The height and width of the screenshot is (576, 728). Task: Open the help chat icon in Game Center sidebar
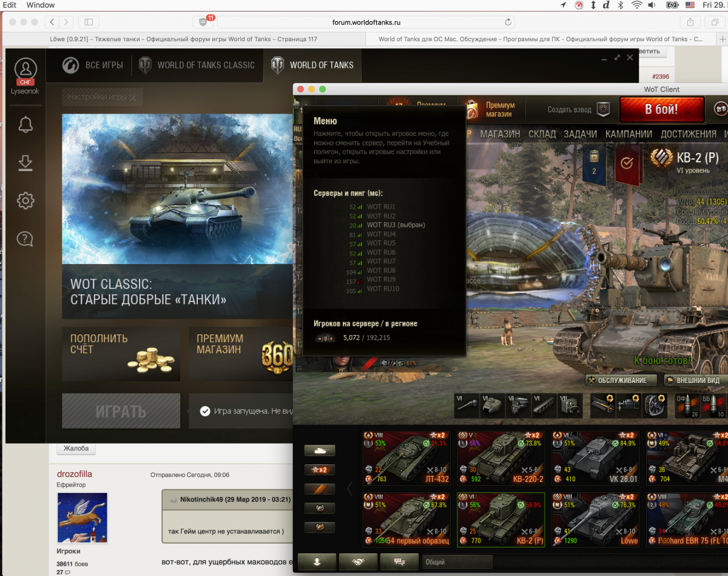25,239
